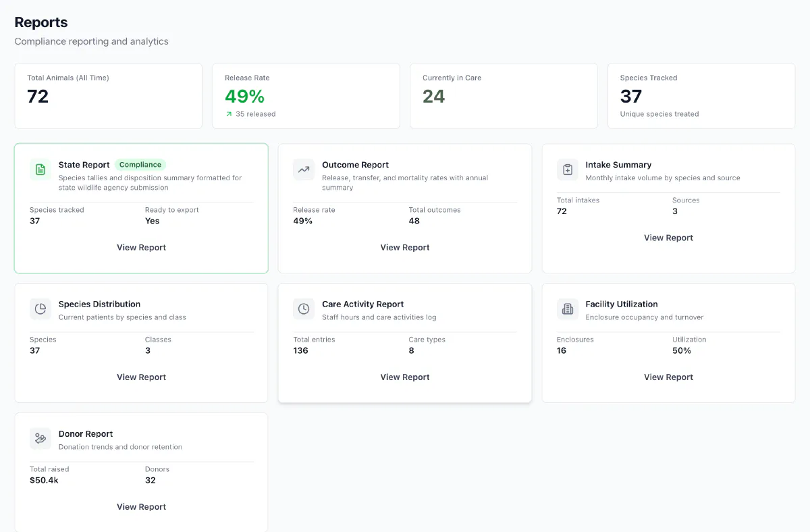810x532 pixels.
Task: Click the Facility Utilization title
Action: (x=622, y=304)
